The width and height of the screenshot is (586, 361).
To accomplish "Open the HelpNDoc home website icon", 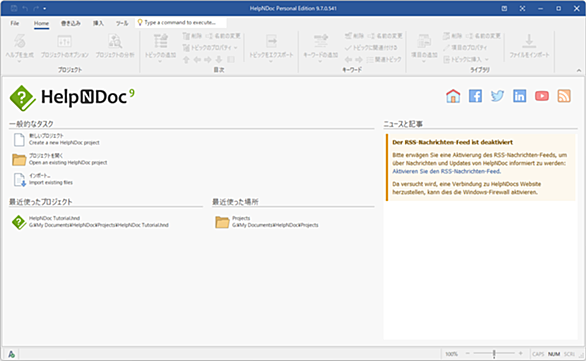I will click(x=453, y=96).
